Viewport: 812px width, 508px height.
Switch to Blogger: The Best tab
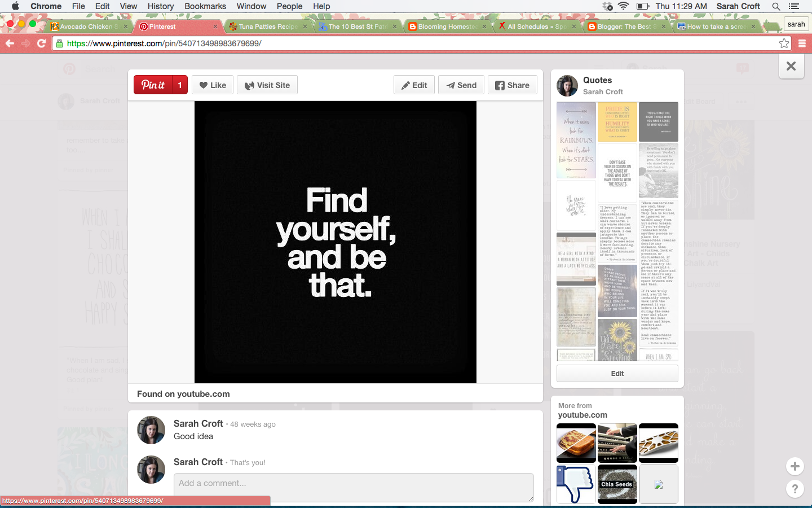point(626,27)
